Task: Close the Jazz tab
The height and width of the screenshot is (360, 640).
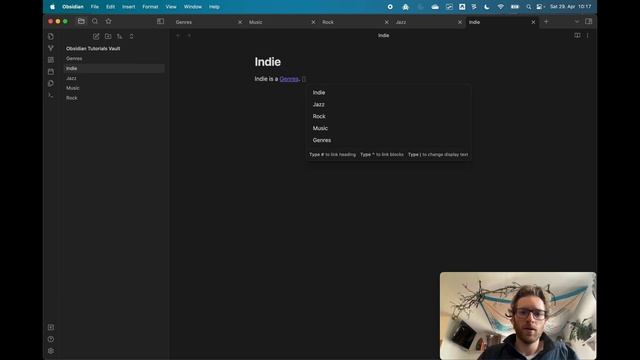Action: tap(460, 22)
